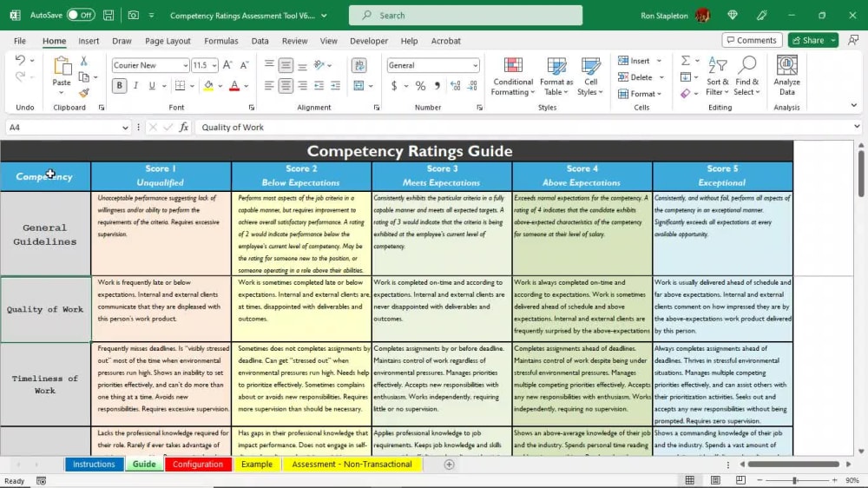Apply Comma Style icon

(x=437, y=86)
